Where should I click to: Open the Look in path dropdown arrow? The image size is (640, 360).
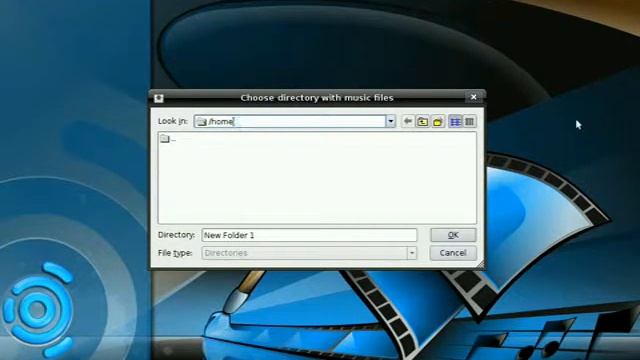point(391,121)
